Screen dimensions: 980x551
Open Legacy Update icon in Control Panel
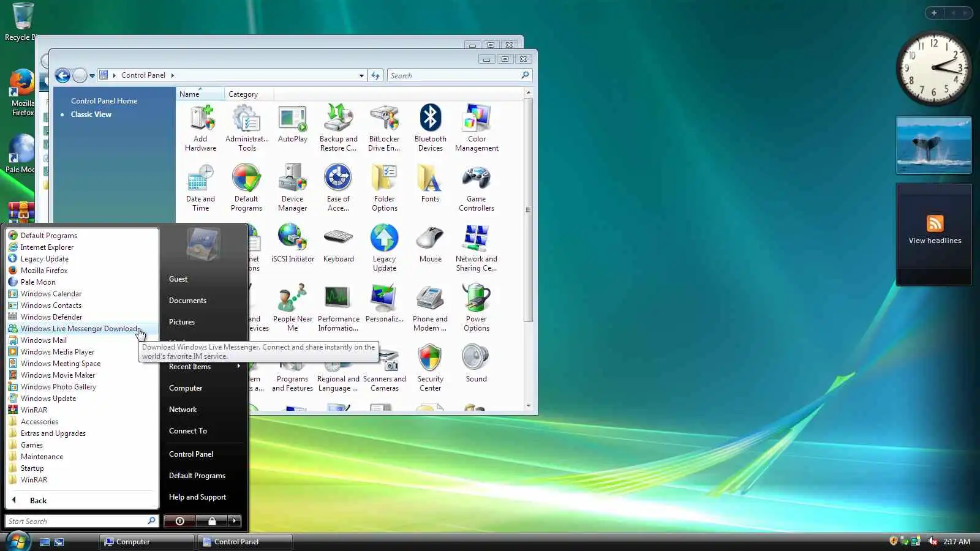(x=385, y=247)
